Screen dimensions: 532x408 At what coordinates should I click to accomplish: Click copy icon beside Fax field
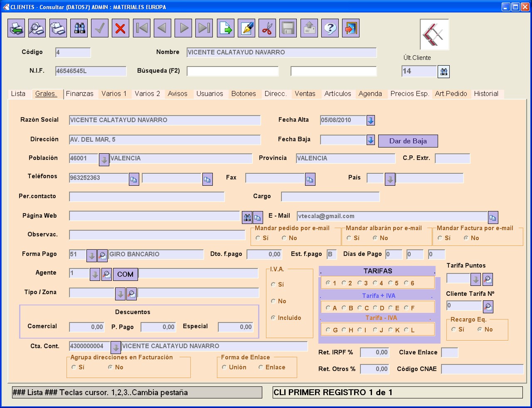tap(310, 179)
